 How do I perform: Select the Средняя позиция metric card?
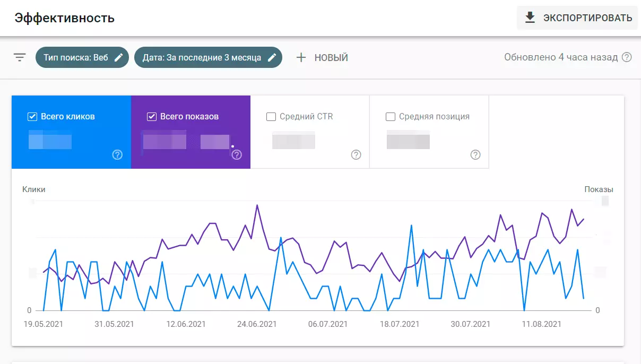pos(429,132)
